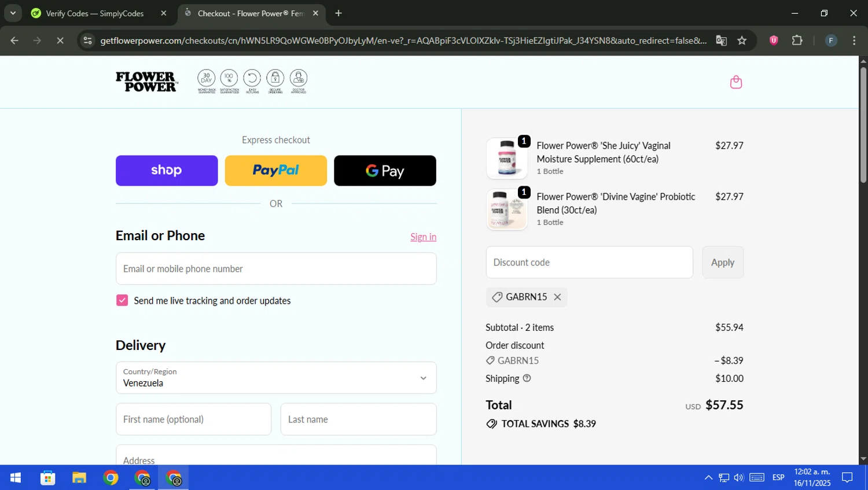Choose PayPal express checkout

point(276,171)
